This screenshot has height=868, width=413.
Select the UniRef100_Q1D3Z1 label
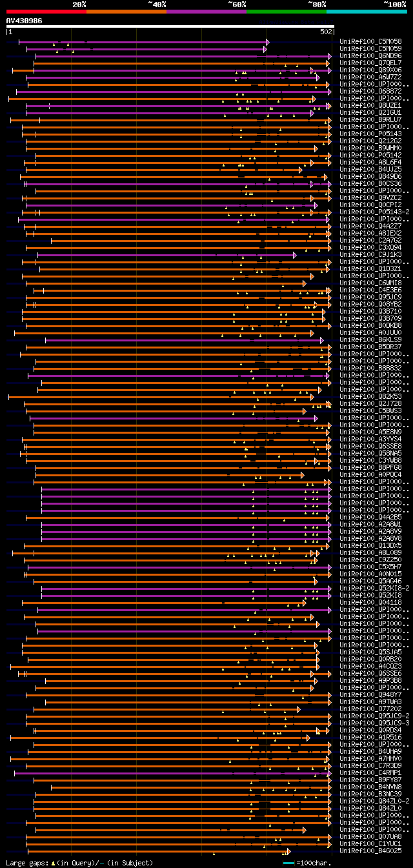[370, 268]
